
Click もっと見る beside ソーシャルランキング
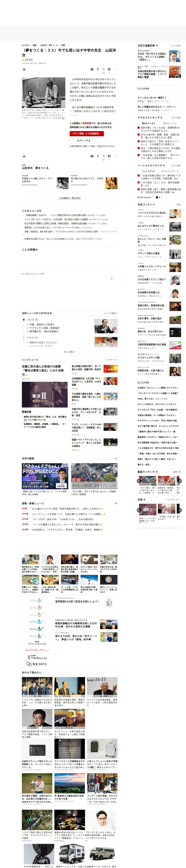tap(176, 165)
